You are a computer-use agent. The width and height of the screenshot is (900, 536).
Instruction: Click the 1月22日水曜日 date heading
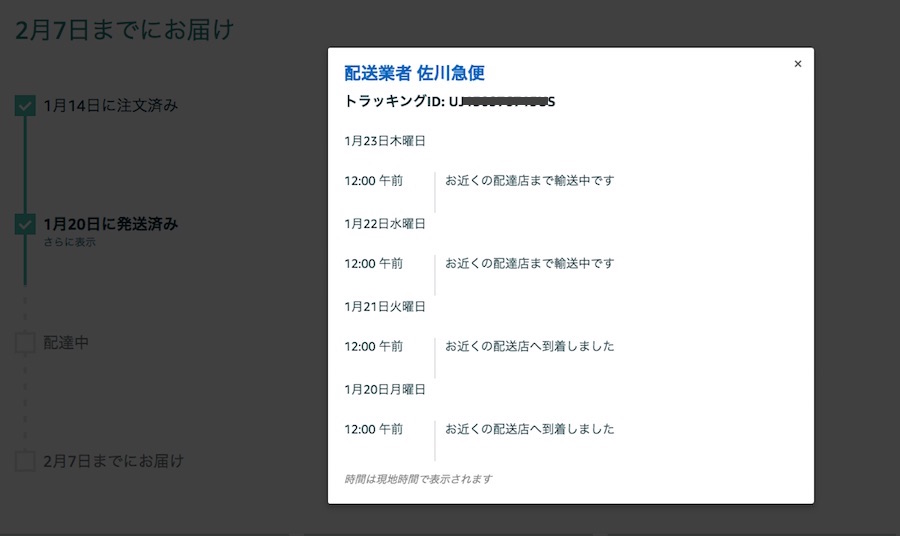pos(385,224)
